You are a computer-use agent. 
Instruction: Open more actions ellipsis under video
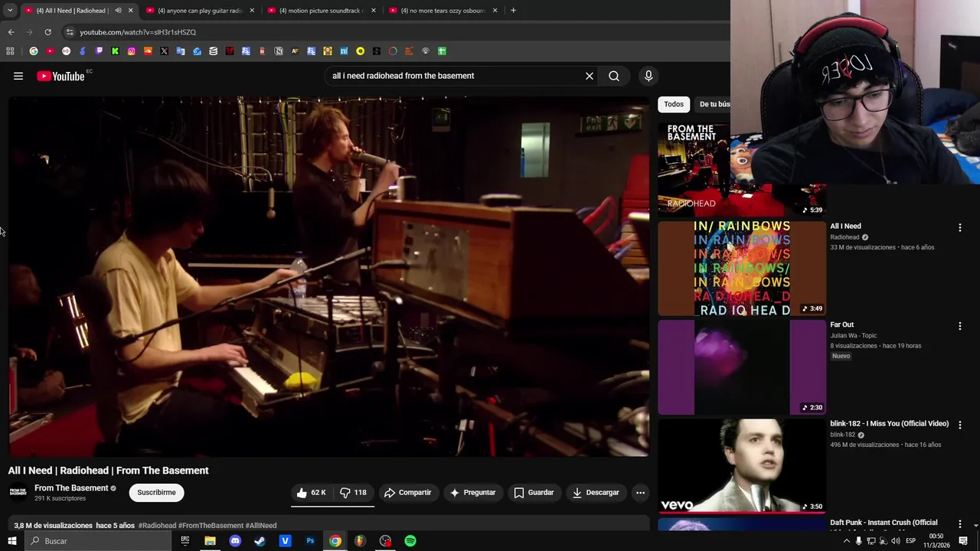(641, 492)
